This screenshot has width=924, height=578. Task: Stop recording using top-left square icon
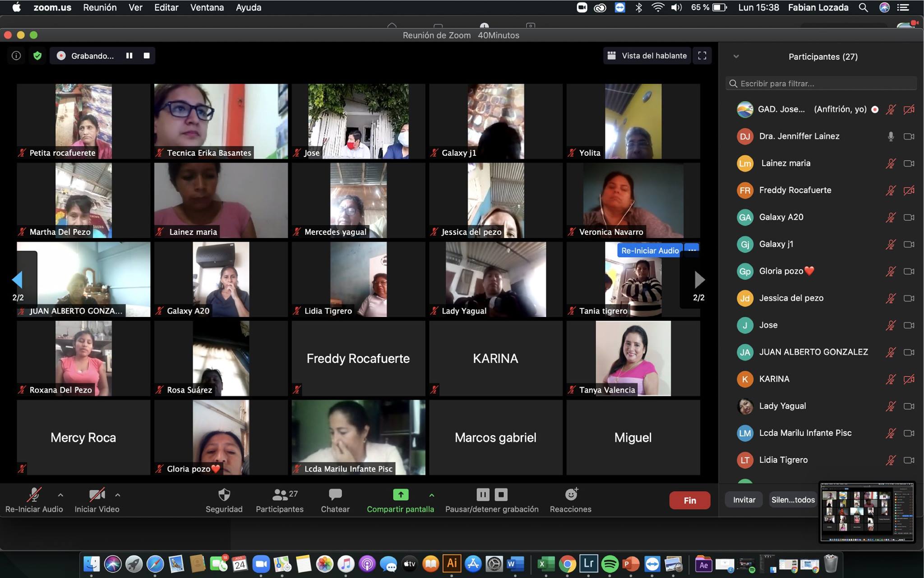(x=147, y=56)
